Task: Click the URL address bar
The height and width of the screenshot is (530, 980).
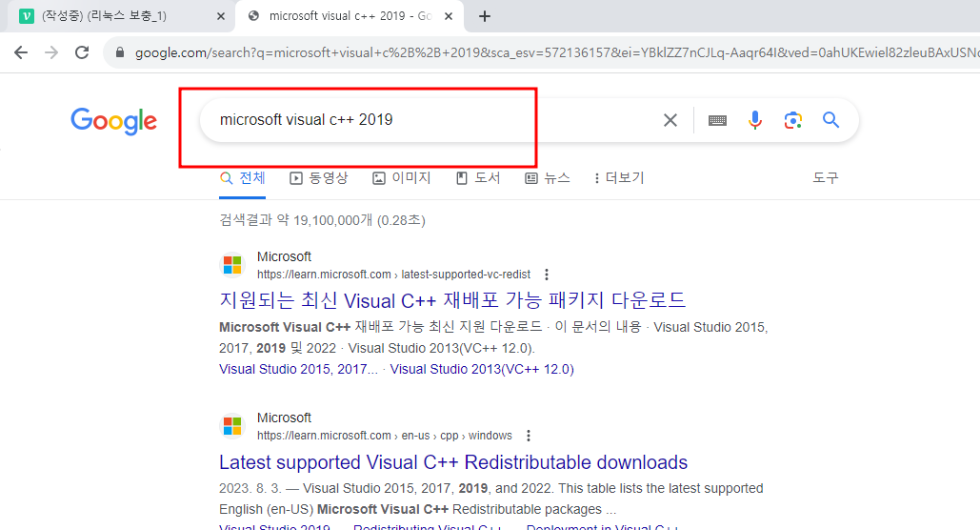Action: (x=550, y=52)
